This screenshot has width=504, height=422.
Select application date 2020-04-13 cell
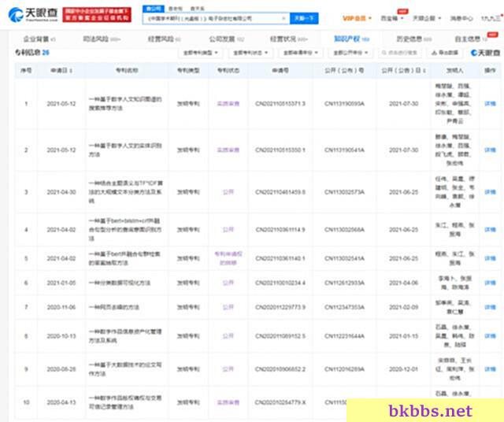click(61, 402)
